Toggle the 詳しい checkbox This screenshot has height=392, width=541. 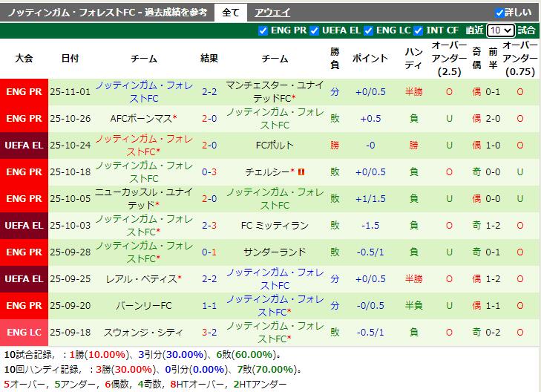click(499, 13)
